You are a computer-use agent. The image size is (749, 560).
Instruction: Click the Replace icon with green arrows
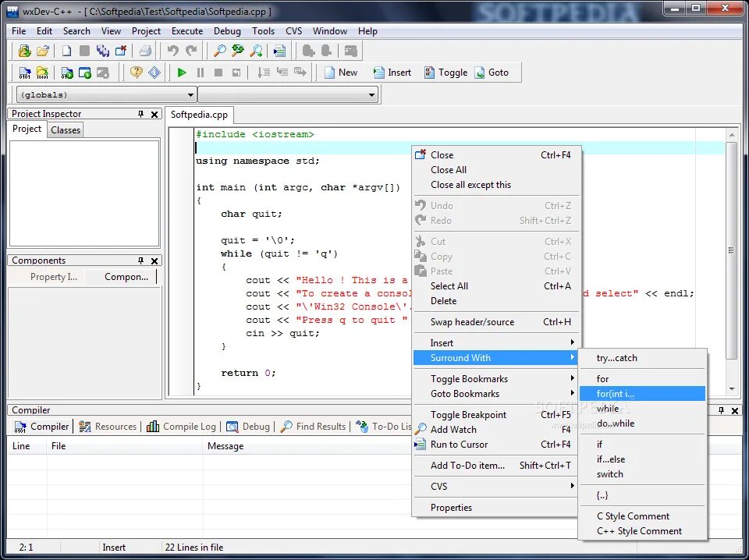237,51
